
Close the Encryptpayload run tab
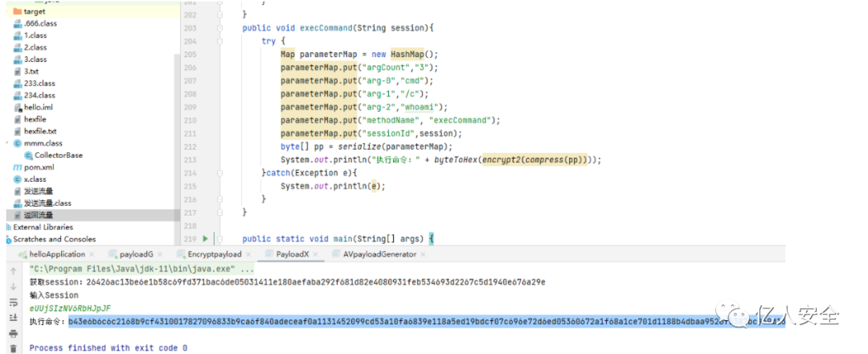(x=248, y=254)
